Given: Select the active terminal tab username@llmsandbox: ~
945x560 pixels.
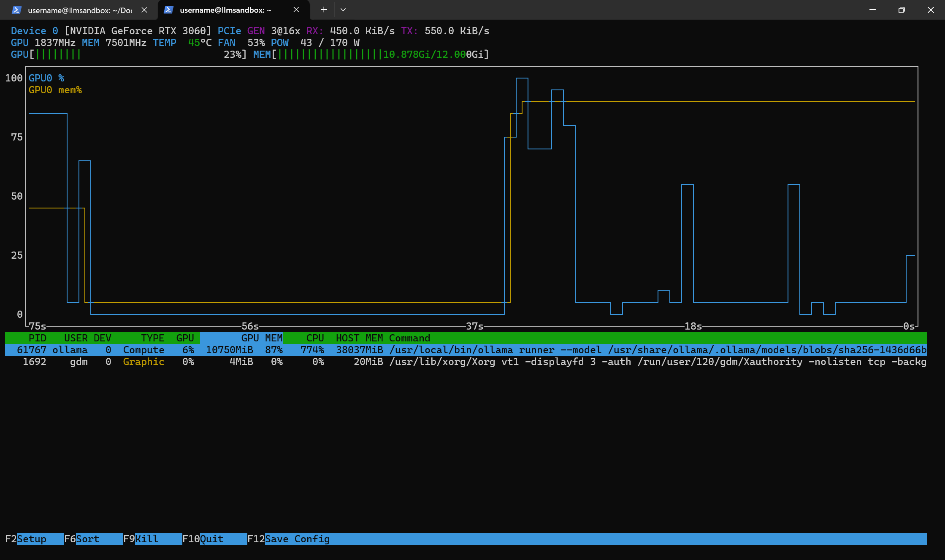Looking at the screenshot, I should click(x=233, y=10).
